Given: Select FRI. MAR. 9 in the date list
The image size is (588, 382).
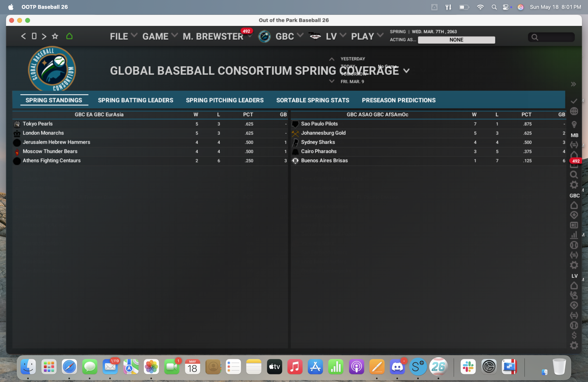Looking at the screenshot, I should coord(352,82).
